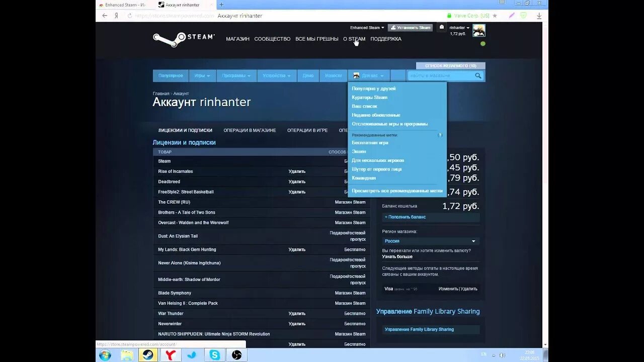
Task: Open О STEAM menu
Action: (354, 39)
